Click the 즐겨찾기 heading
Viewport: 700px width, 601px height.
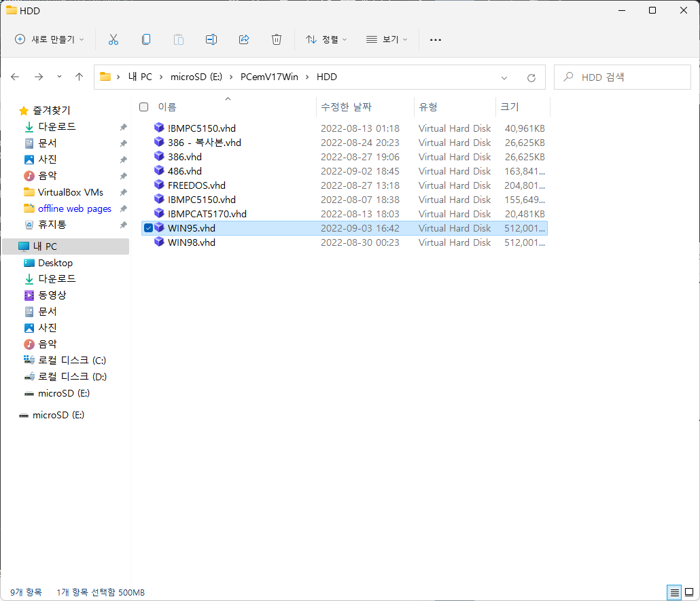point(52,110)
